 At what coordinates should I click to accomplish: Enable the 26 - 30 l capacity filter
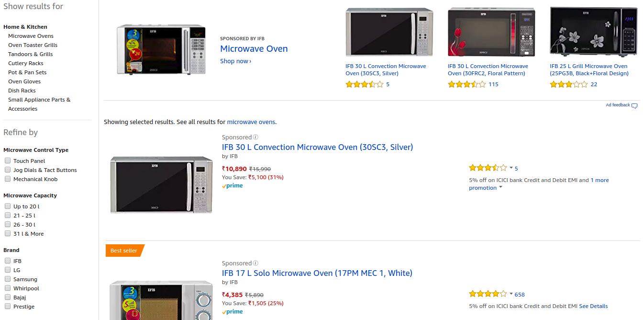(x=8, y=225)
